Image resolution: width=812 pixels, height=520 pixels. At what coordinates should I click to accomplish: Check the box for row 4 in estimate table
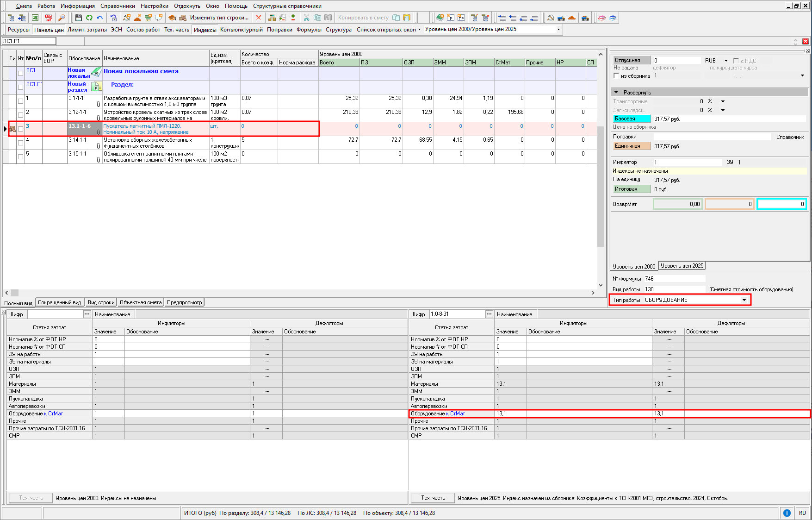[20, 143]
